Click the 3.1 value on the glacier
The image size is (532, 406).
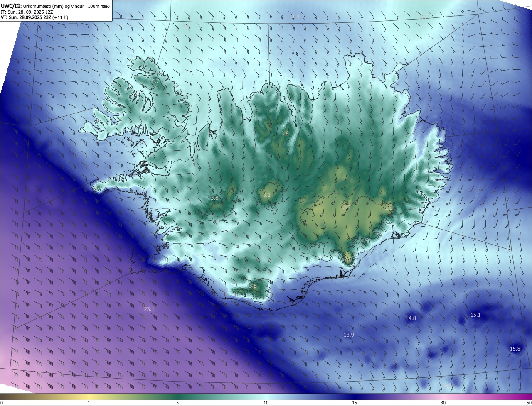[267, 195]
